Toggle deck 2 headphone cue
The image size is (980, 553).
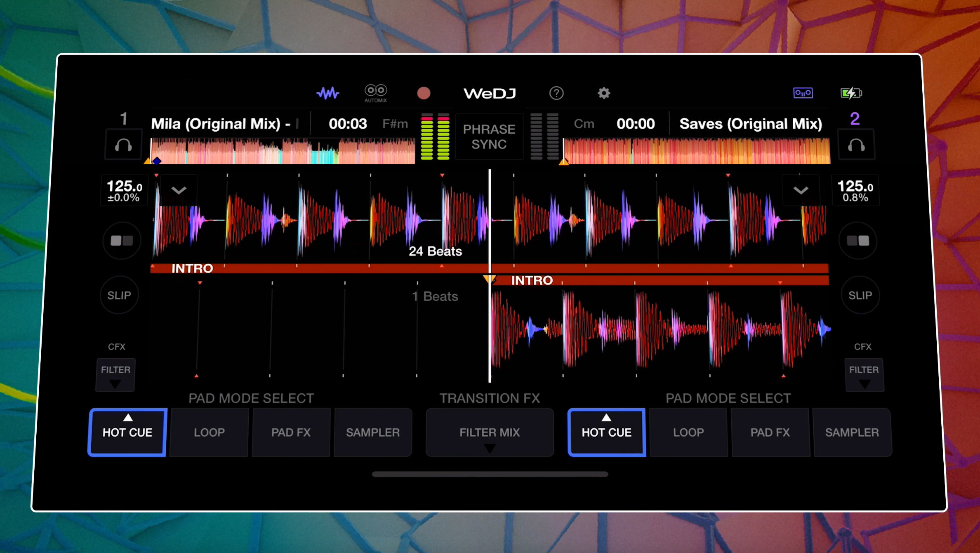click(x=856, y=145)
